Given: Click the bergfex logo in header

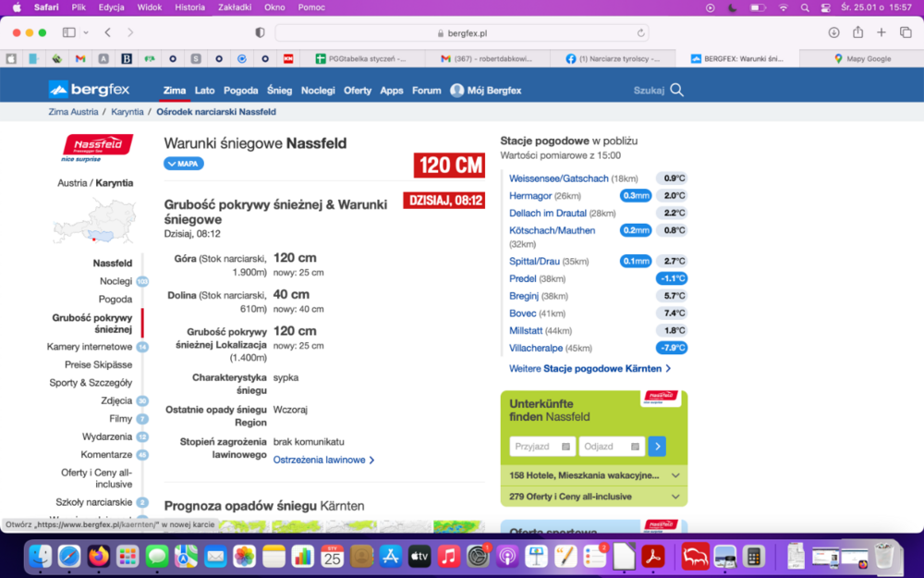Looking at the screenshot, I should pos(89,90).
